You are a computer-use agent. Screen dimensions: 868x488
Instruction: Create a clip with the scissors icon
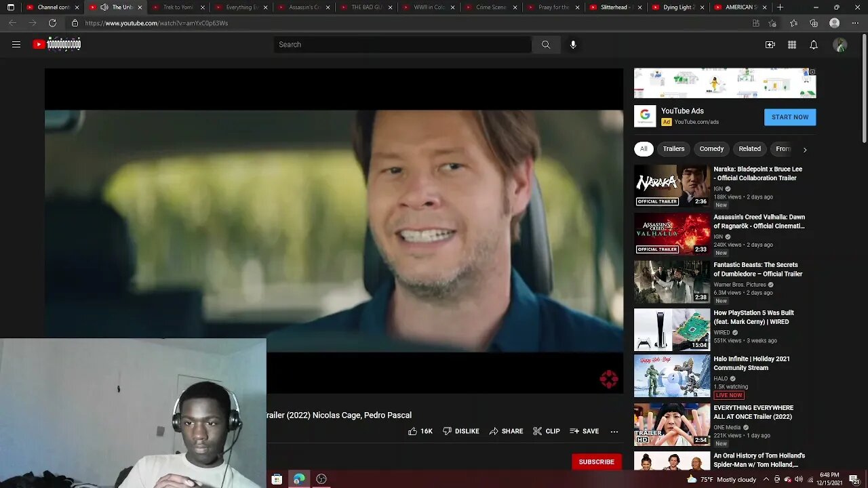(x=547, y=431)
